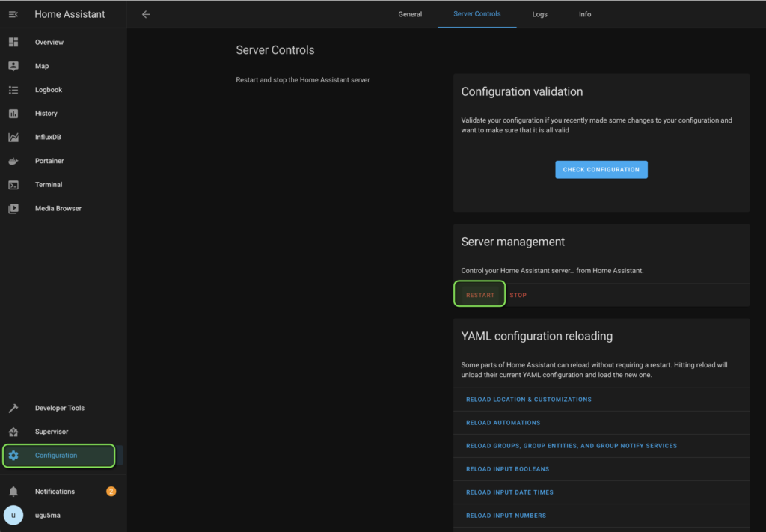Click the Notifications bell icon
The height and width of the screenshot is (532, 766).
click(13, 492)
